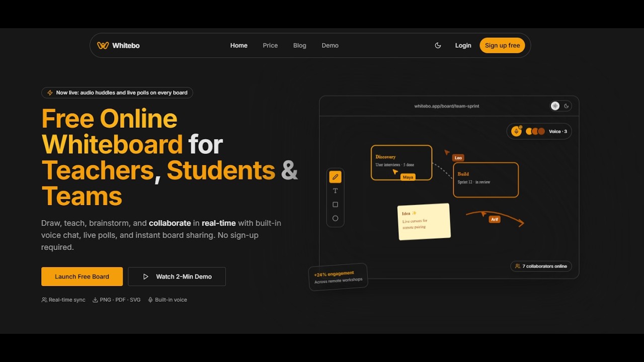The width and height of the screenshot is (644, 362).
Task: Click the Whitebo brand name text
Action: pyautogui.click(x=126, y=45)
